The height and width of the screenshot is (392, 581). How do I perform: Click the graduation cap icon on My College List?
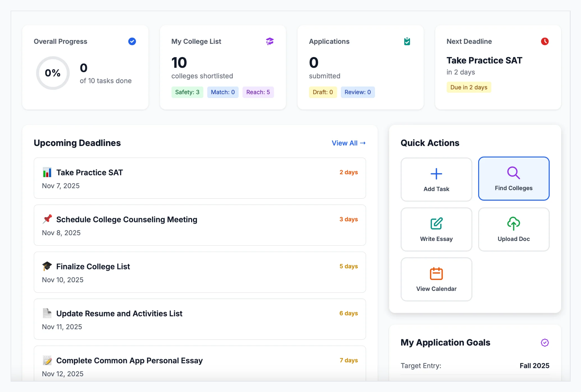point(269,41)
